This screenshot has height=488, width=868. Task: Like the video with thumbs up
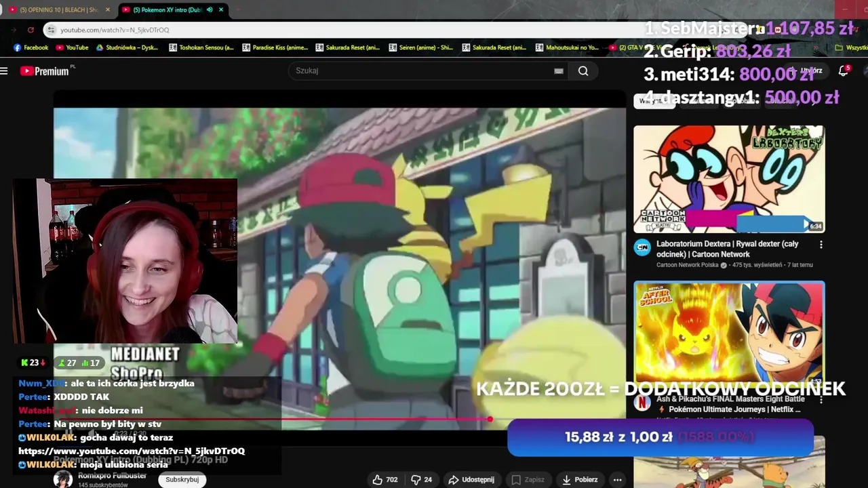[384, 479]
